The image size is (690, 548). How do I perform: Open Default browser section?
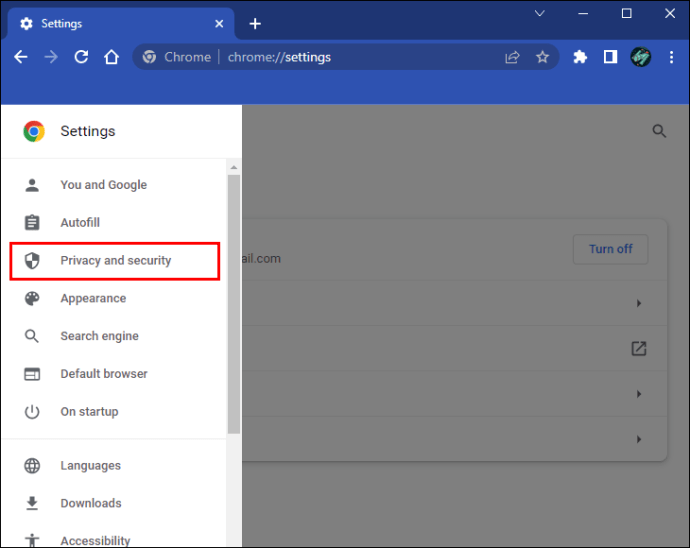click(x=114, y=374)
